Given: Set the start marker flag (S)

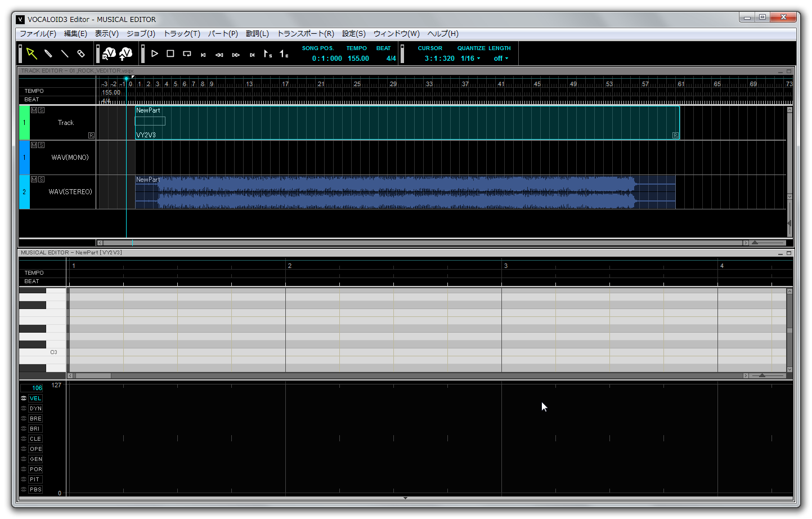Looking at the screenshot, I should coord(268,54).
